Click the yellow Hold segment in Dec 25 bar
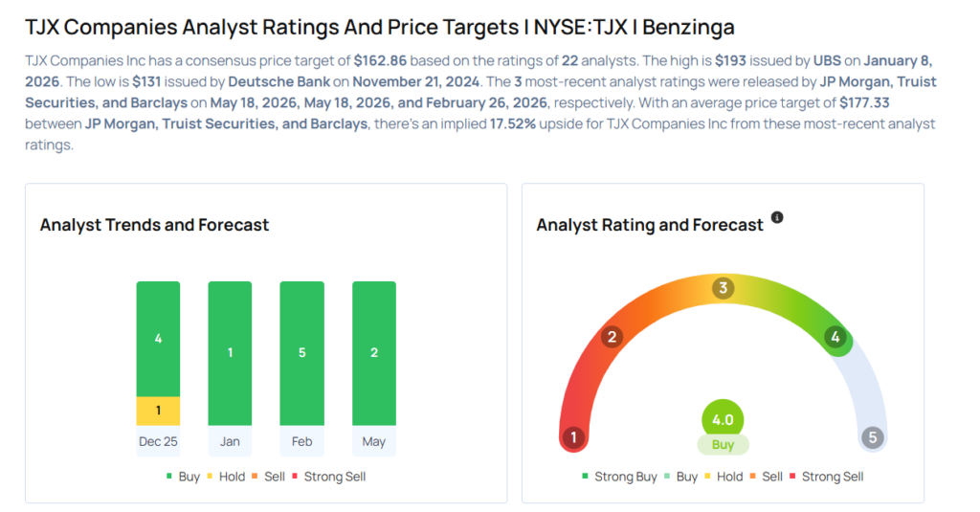980x512 pixels. (158, 411)
